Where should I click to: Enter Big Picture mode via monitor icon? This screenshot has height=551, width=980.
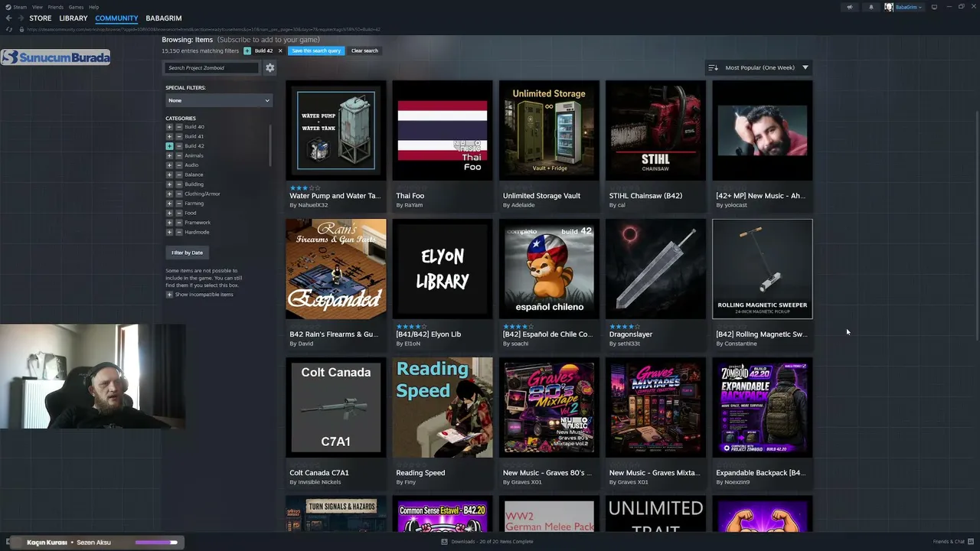tap(934, 7)
